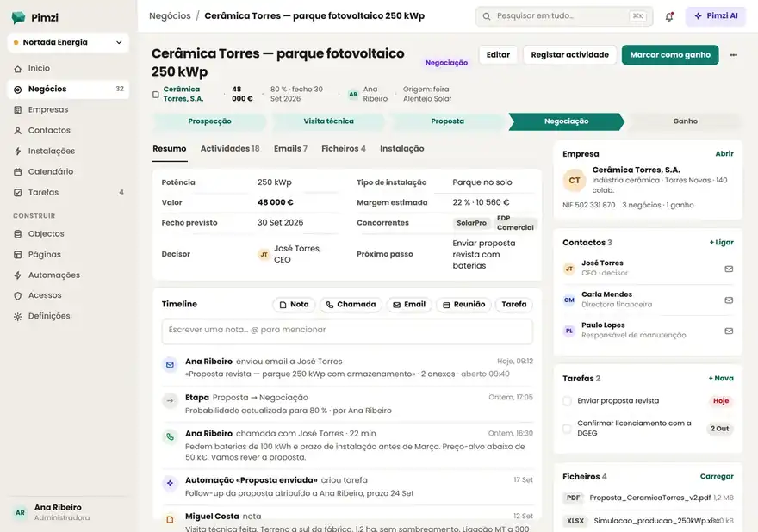Screen dimensions: 758x532
Task: Click Negócios in the breadcrumb
Action: click(170, 16)
